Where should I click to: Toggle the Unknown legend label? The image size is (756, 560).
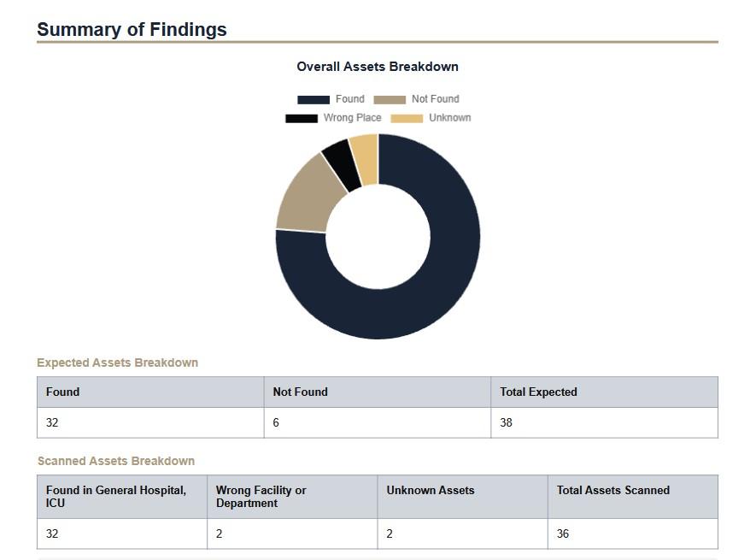coord(449,118)
